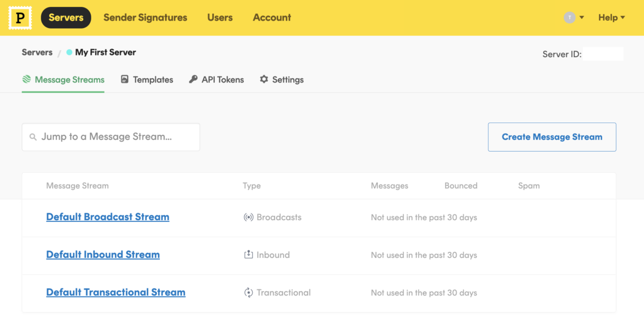Open Default Transactional Stream
This screenshot has height=326, width=644.
tap(116, 292)
